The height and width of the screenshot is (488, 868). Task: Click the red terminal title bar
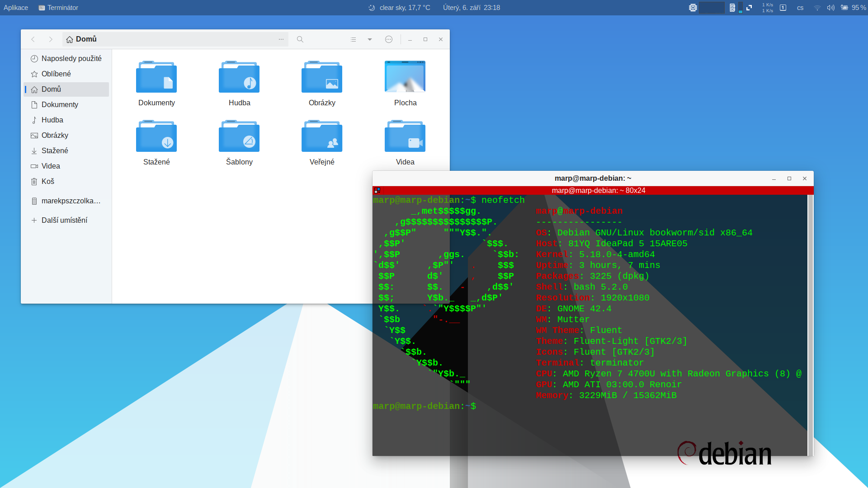[593, 191]
